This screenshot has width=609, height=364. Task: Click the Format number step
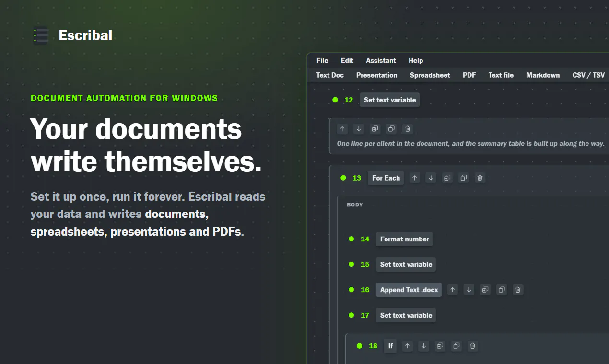coord(405,239)
